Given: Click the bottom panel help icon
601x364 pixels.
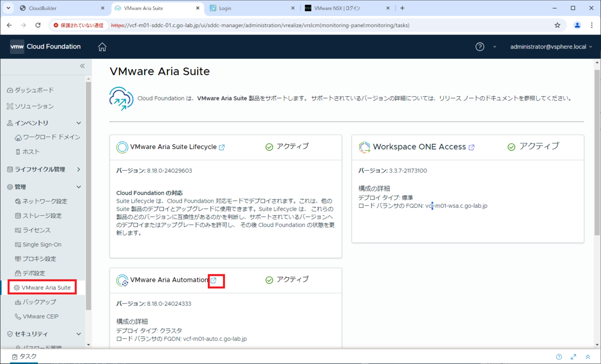Looking at the screenshot, I should pyautogui.click(x=559, y=357).
